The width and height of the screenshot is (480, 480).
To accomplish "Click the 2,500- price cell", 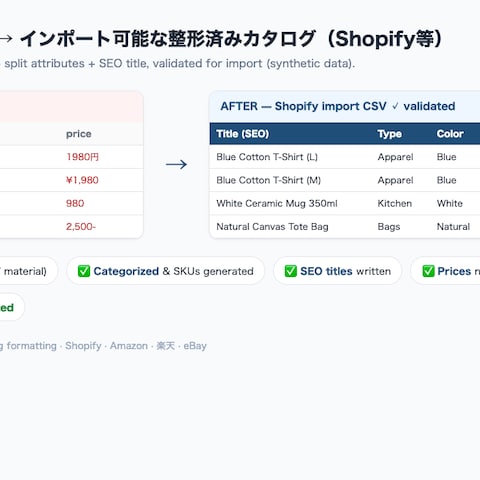I will click(81, 227).
